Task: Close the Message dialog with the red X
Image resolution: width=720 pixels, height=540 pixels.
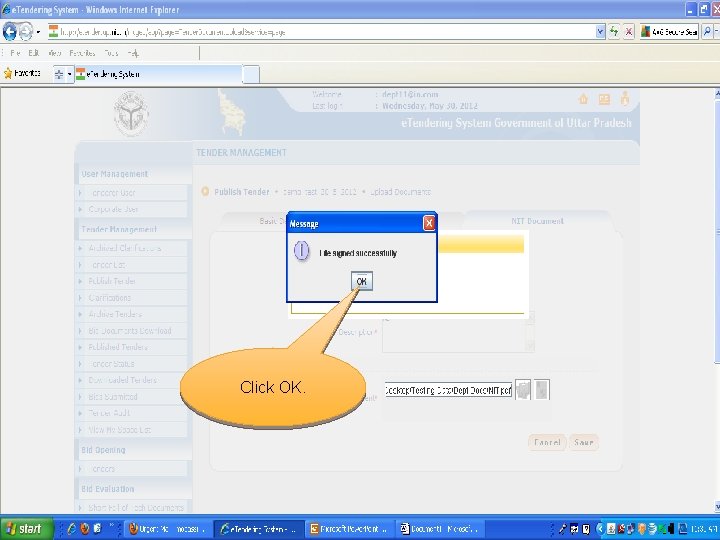Action: tap(429, 223)
